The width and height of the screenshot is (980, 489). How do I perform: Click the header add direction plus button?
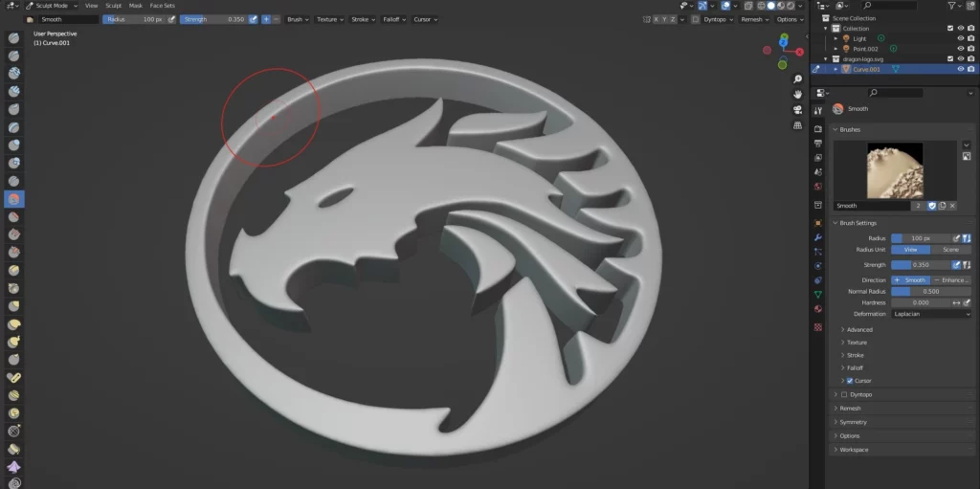point(266,19)
